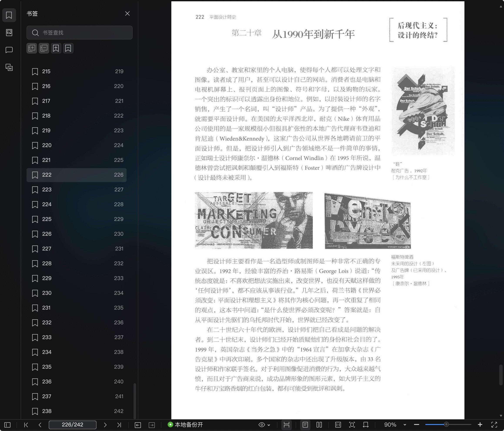Select bookmark 234
This screenshot has height=431, width=504.
76,352
